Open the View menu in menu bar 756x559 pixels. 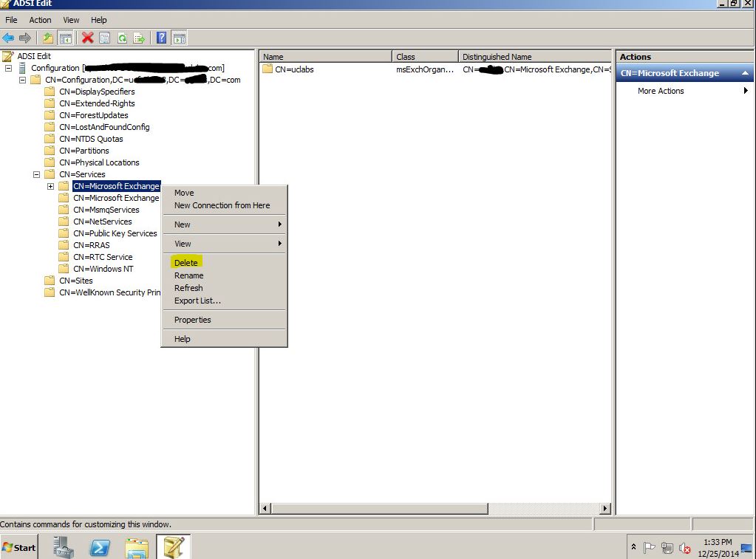[x=71, y=20]
